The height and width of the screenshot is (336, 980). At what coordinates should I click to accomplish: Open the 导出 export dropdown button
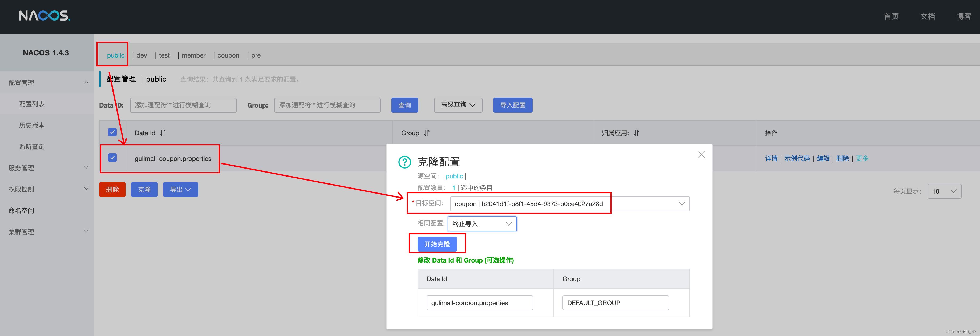coord(180,190)
